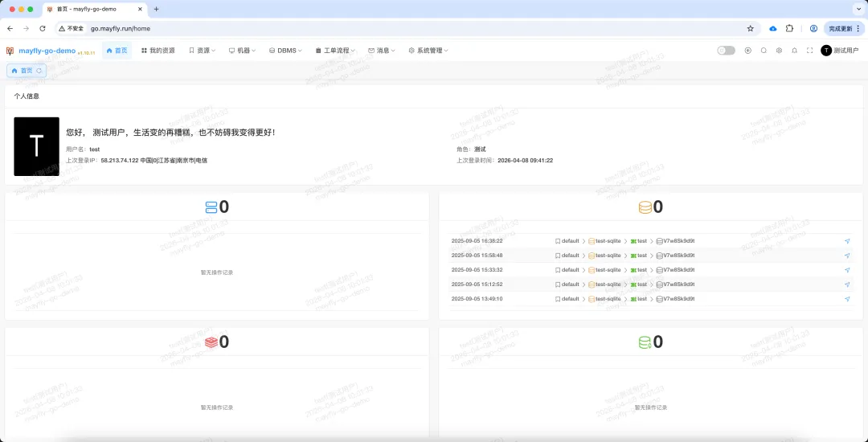Screen dimensions: 868x442
Task: Expand the 消息 dropdown menu
Action: click(x=382, y=51)
